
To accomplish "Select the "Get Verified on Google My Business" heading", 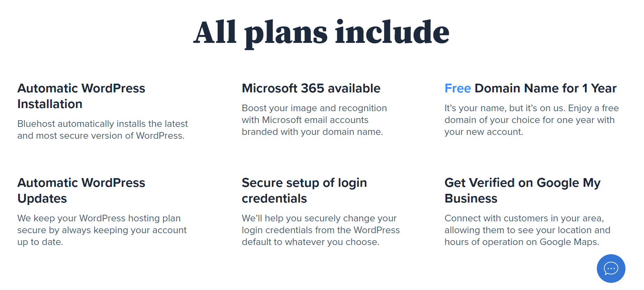I will 523,190.
